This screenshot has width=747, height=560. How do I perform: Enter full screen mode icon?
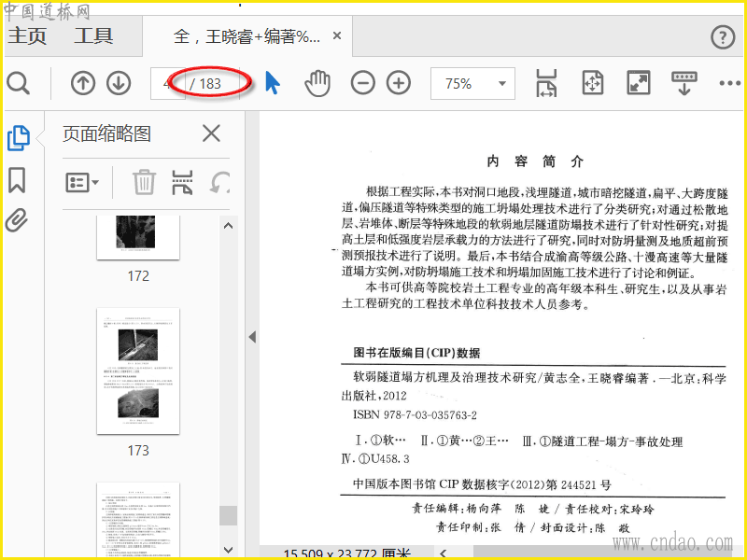tap(639, 83)
